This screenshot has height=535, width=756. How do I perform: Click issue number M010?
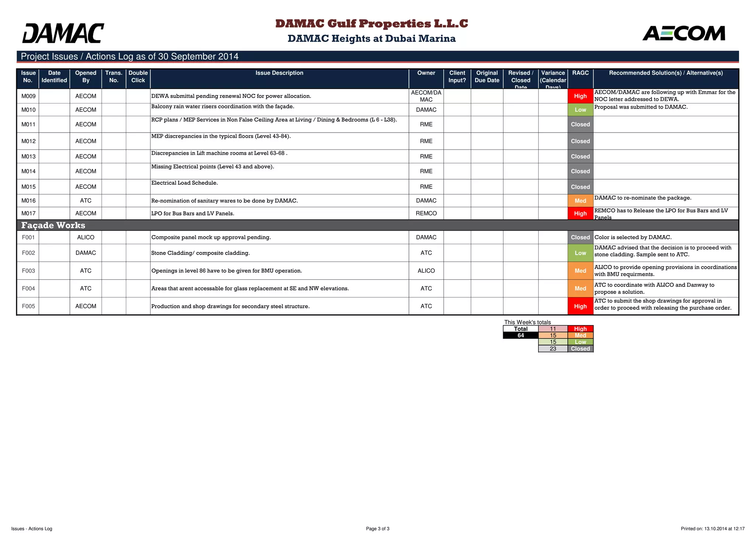28,110
